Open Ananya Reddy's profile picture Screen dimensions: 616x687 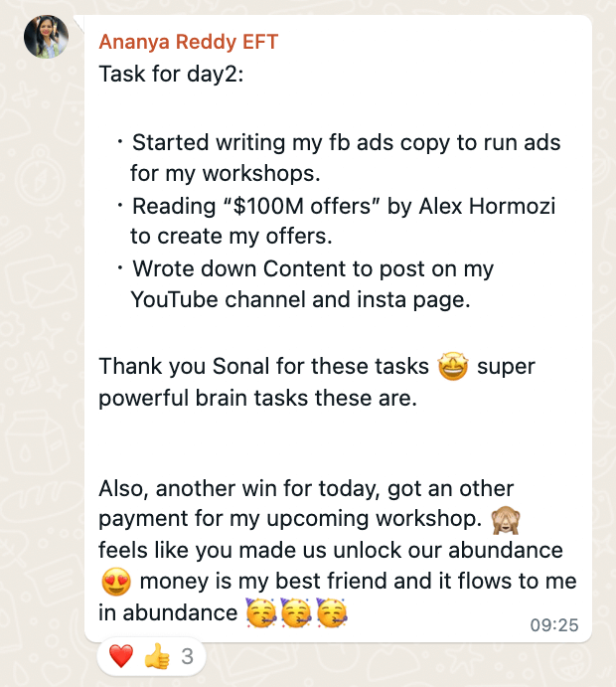click(x=47, y=37)
